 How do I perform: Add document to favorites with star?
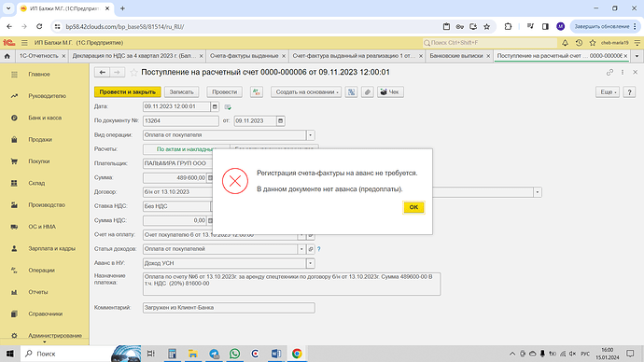click(x=133, y=72)
